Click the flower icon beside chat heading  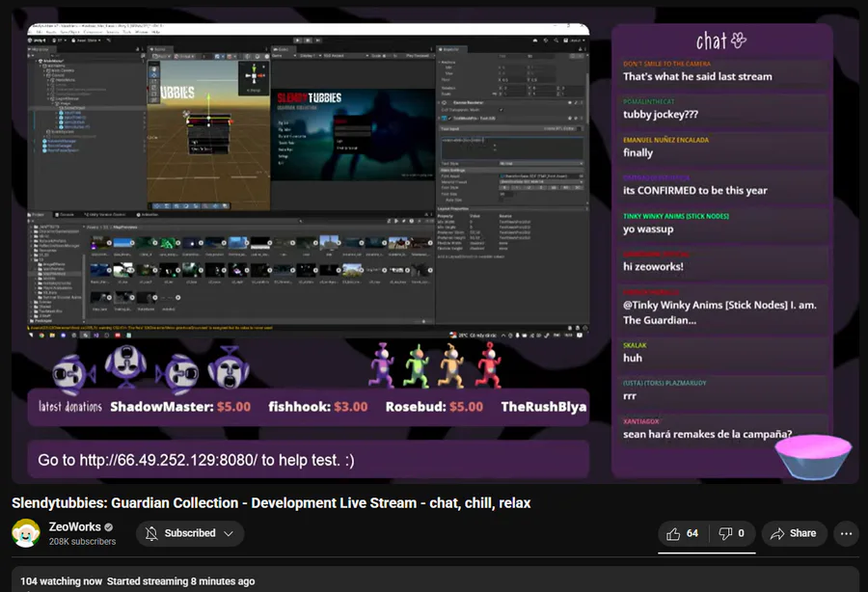(739, 40)
